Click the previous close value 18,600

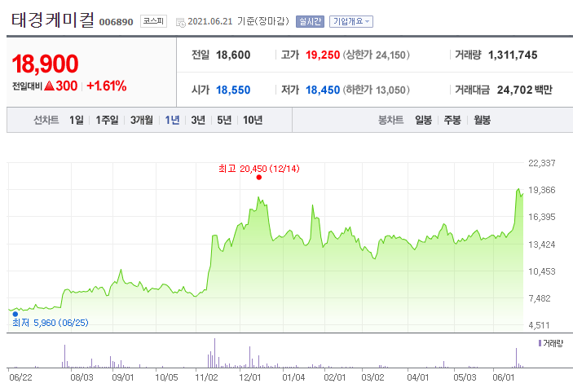point(233,55)
